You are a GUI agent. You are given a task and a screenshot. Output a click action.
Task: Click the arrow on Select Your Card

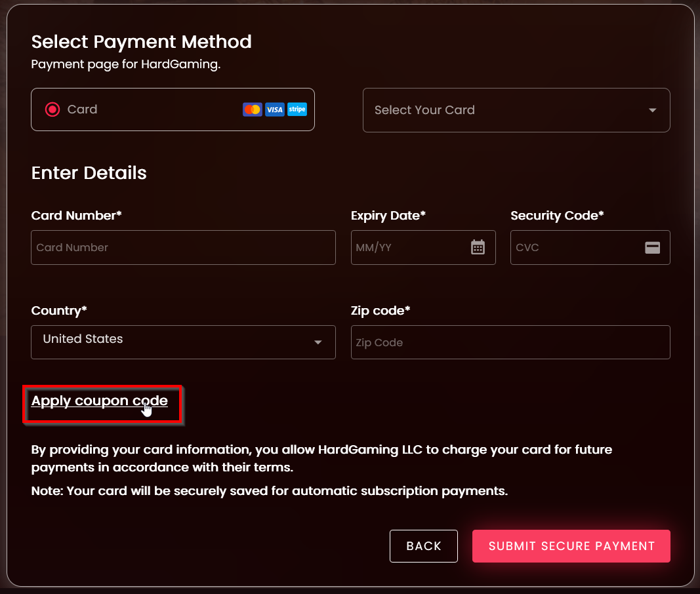click(652, 110)
